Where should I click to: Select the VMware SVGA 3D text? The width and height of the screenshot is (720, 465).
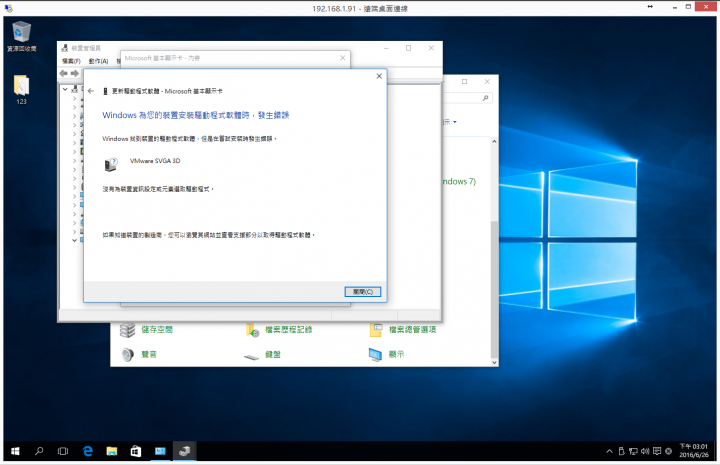[155, 161]
